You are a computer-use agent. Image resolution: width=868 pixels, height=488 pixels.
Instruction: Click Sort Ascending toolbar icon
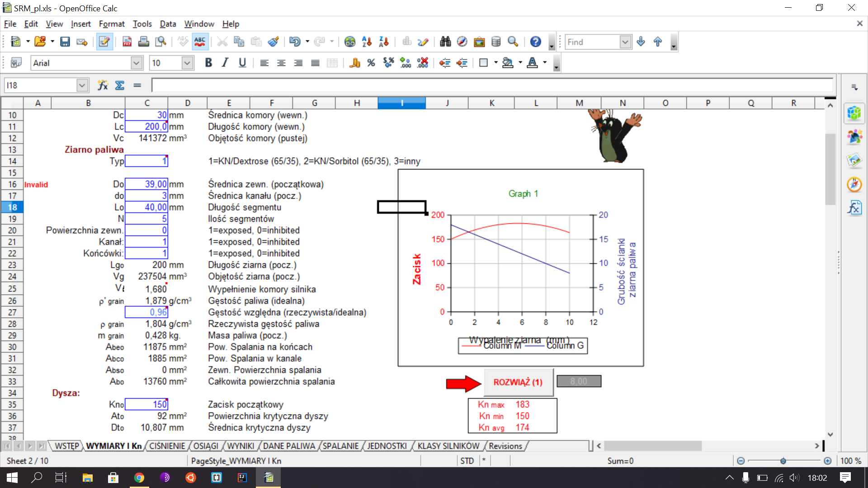click(367, 42)
